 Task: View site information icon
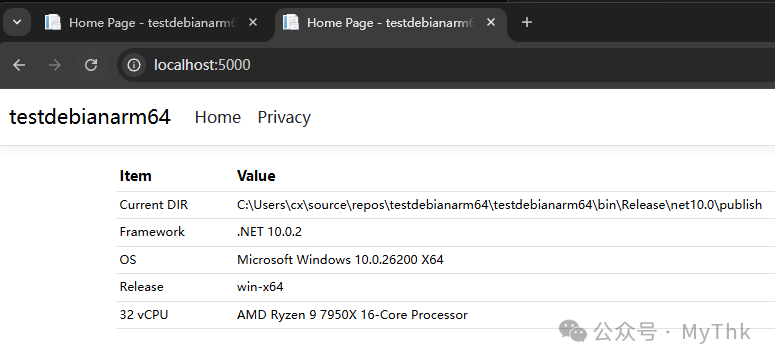[x=134, y=65]
